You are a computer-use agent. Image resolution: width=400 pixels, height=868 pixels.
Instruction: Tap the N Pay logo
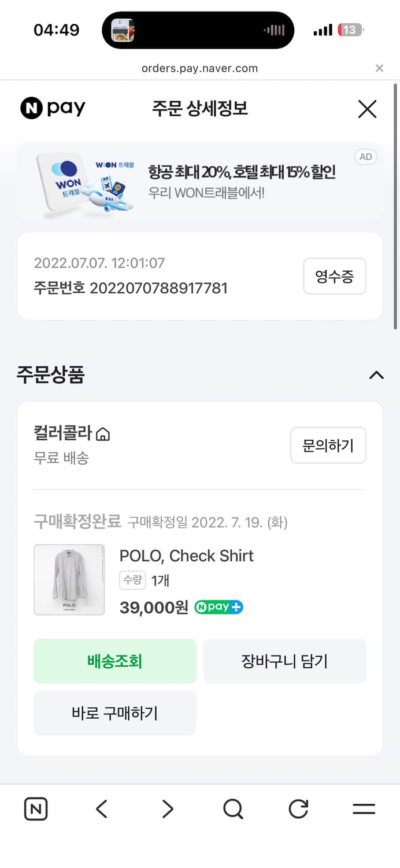coord(52,108)
